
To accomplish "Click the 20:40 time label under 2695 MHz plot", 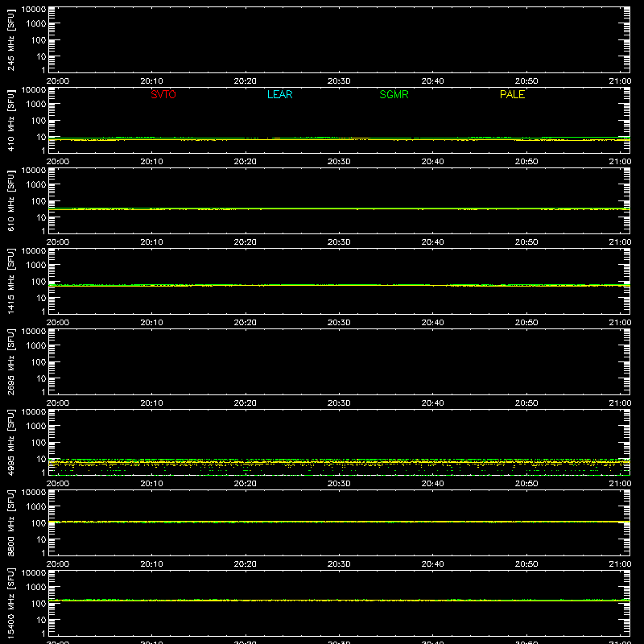I will pos(432,403).
